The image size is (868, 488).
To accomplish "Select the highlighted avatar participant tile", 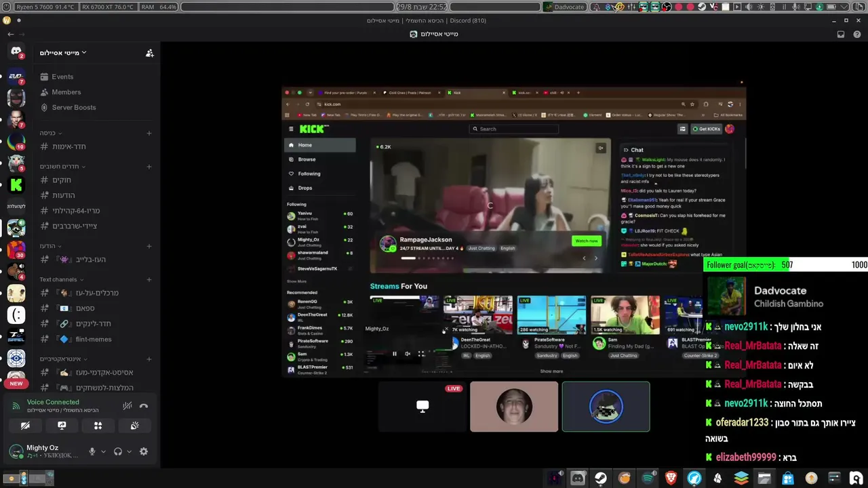I will pos(606,407).
